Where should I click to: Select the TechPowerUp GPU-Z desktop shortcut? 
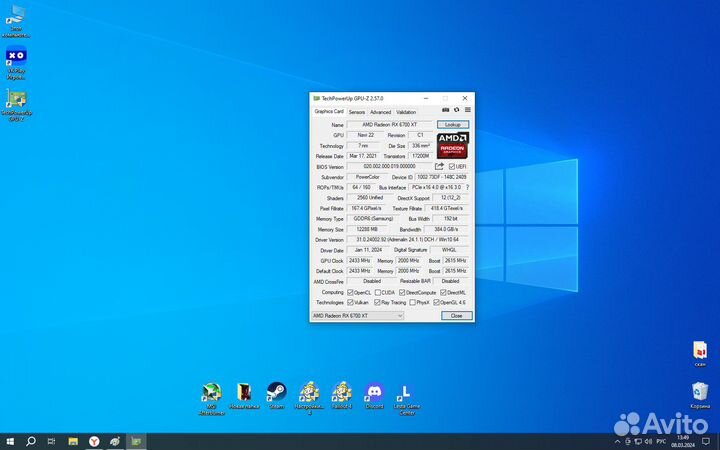pyautogui.click(x=16, y=106)
